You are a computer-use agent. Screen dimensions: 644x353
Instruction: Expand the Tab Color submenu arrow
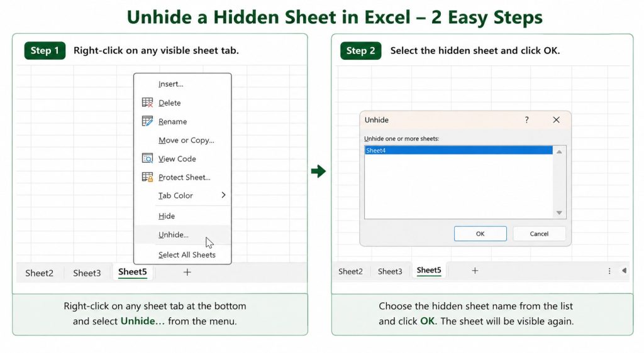pos(223,195)
